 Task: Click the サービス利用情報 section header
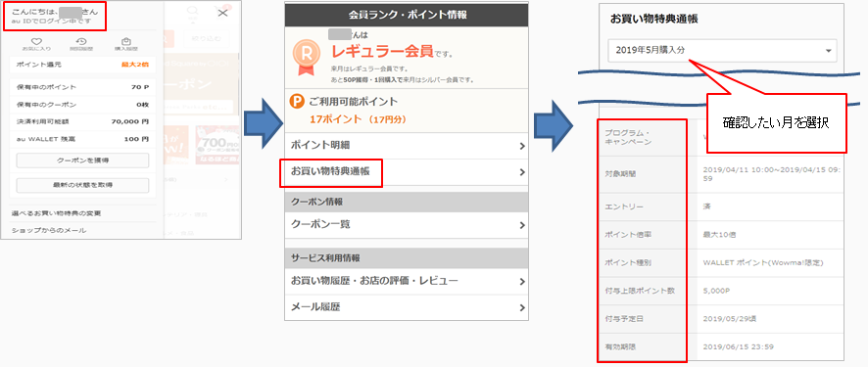407,258
